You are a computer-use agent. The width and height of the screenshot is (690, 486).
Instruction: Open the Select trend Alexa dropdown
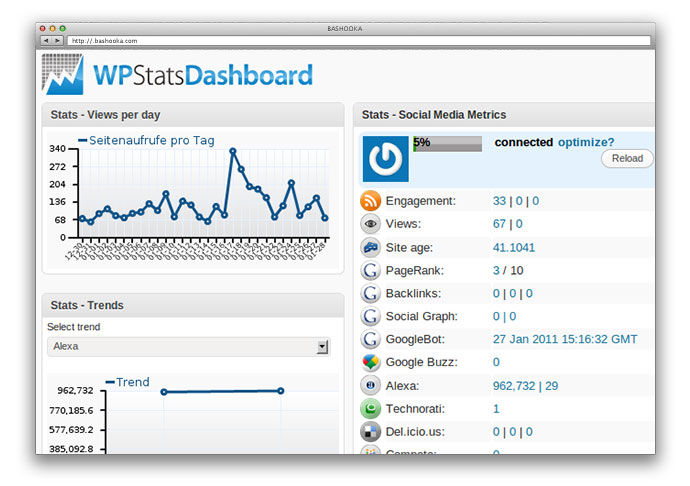[x=189, y=346]
